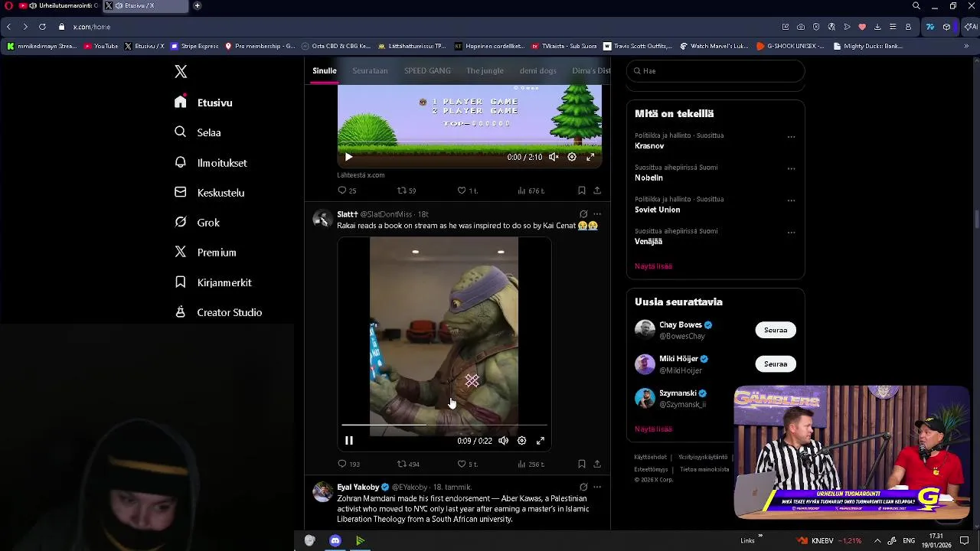The image size is (980, 551).
Task: Open Krasnov trending topic
Action: click(649, 146)
